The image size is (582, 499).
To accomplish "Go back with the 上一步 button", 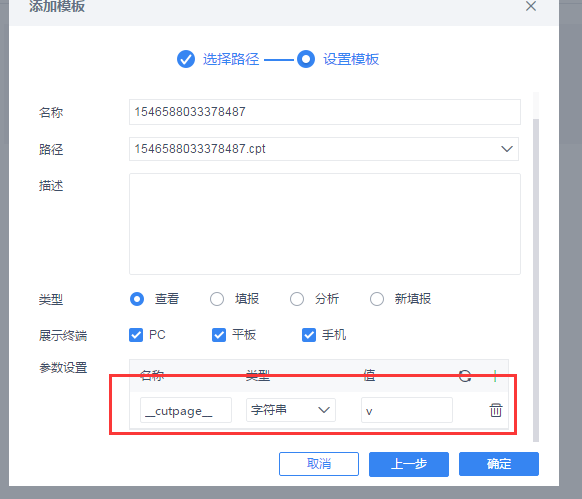I will 409,464.
